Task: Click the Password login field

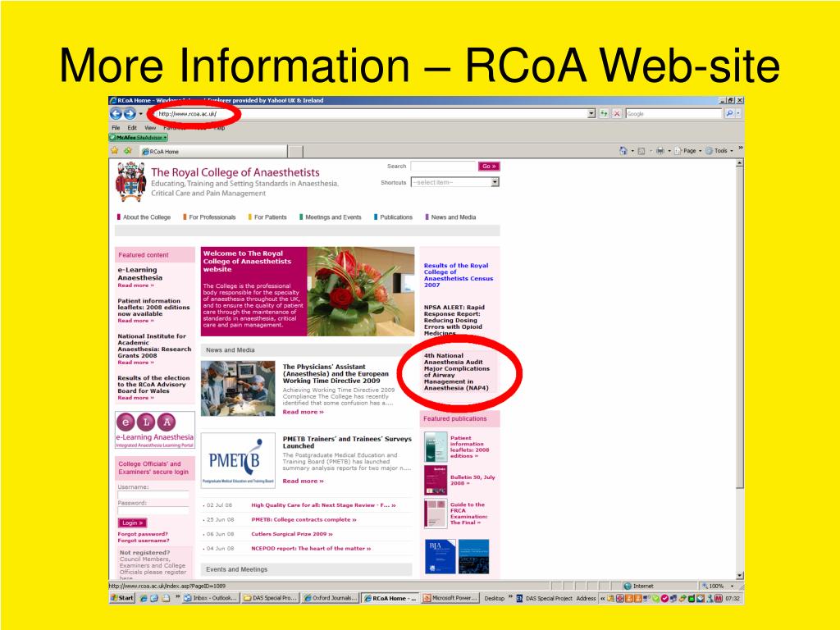Action: point(153,510)
